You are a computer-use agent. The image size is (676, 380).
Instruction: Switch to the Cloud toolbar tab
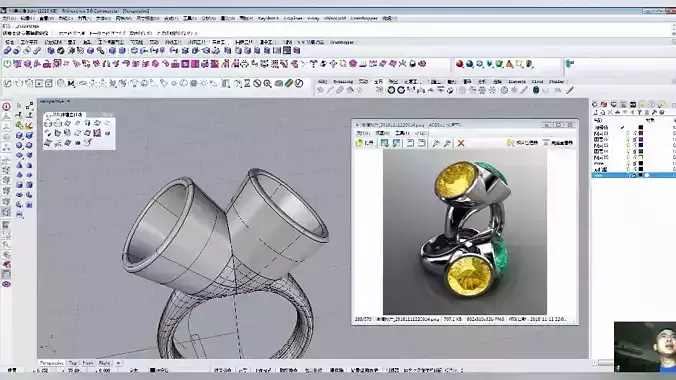coord(538,82)
